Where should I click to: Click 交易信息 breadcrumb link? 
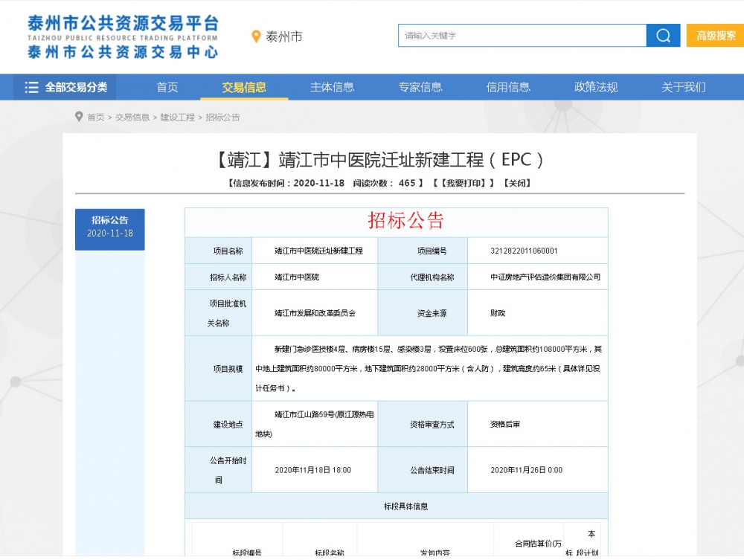(132, 117)
